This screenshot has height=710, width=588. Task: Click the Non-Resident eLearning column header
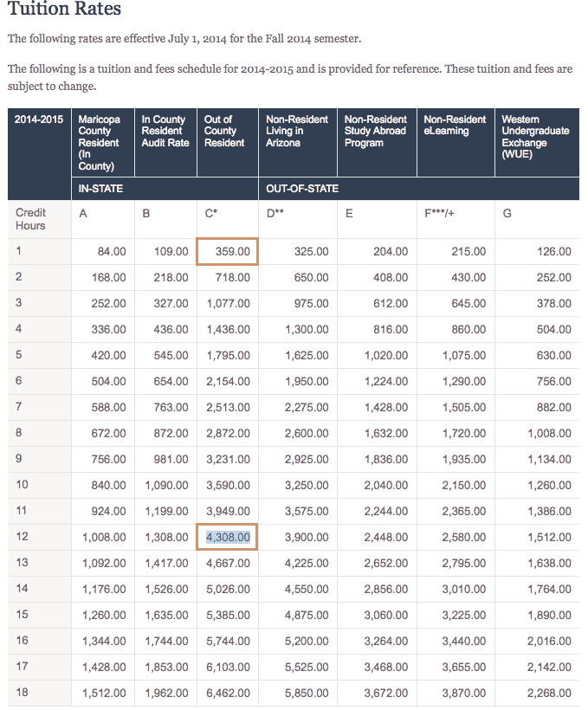coord(456,142)
